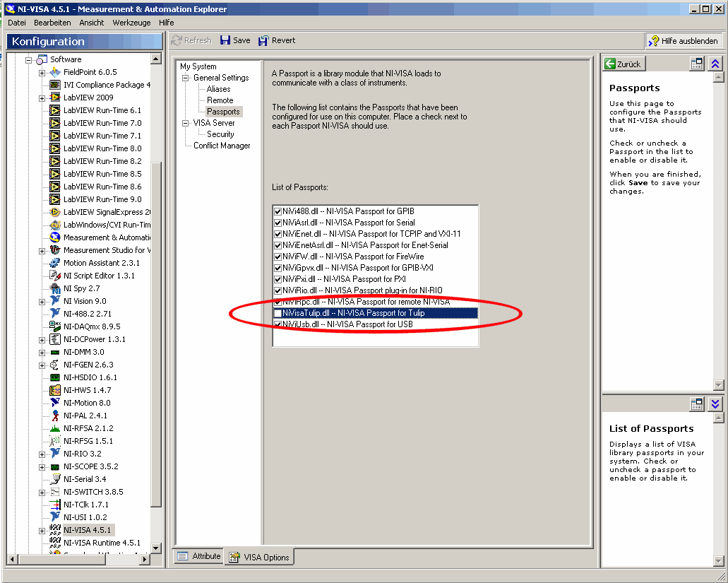Click the LabVIEW 2009 icon
The width and height of the screenshot is (728, 583).
click(55, 98)
